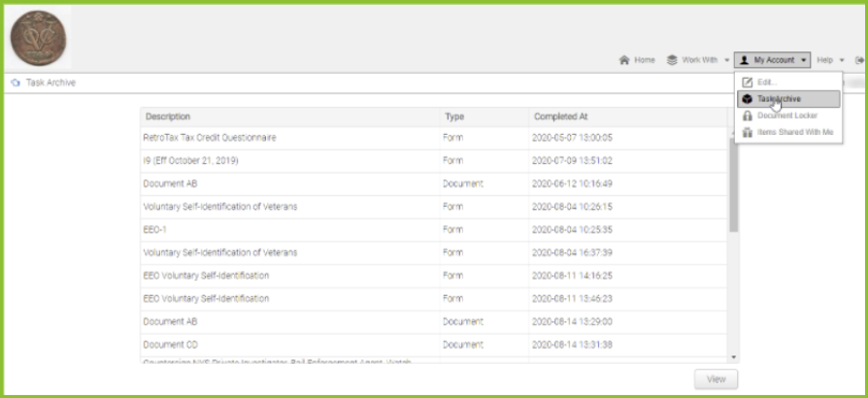Click timestamp 2020-05-07 13:00:05

coord(572,138)
